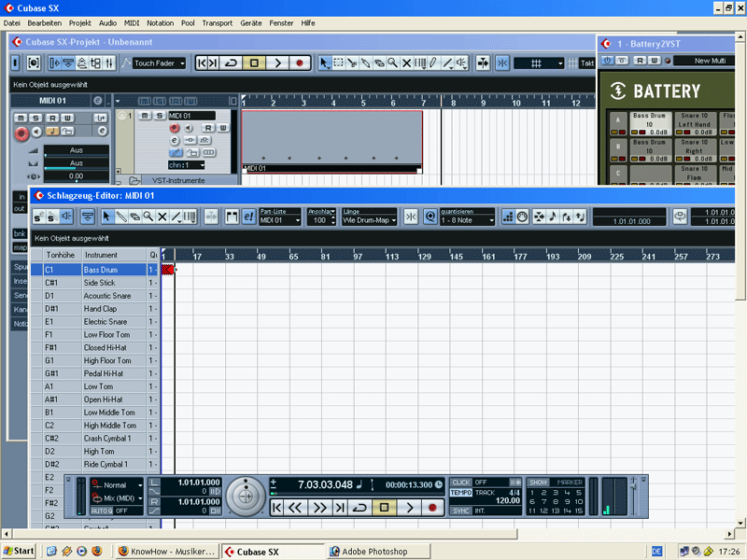Select eraser tool in drum editor toolbar
The image size is (747, 560).
134,217
